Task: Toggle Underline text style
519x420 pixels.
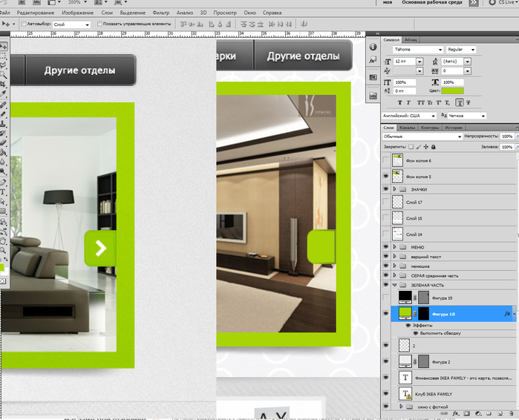Action: coord(460,103)
